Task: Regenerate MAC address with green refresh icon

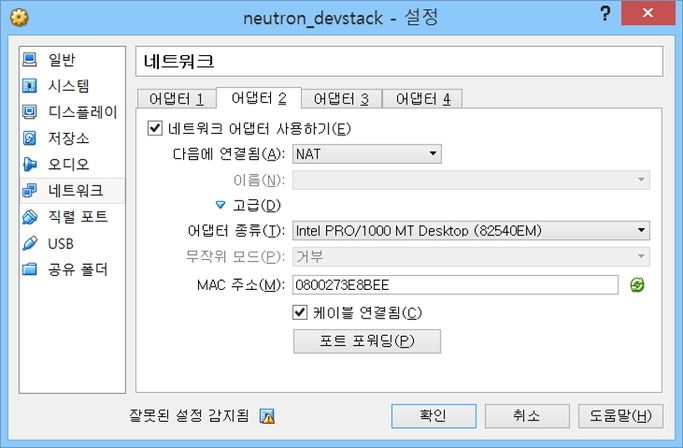Action: tap(637, 285)
